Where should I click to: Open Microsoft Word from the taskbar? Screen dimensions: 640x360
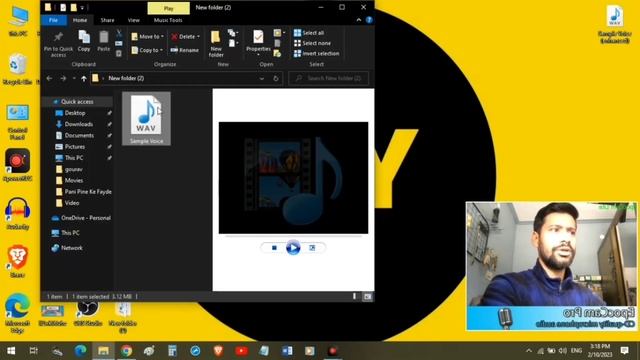tap(287, 351)
